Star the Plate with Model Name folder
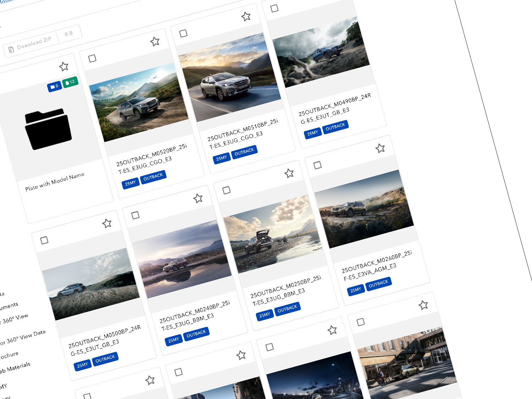 click(x=64, y=66)
